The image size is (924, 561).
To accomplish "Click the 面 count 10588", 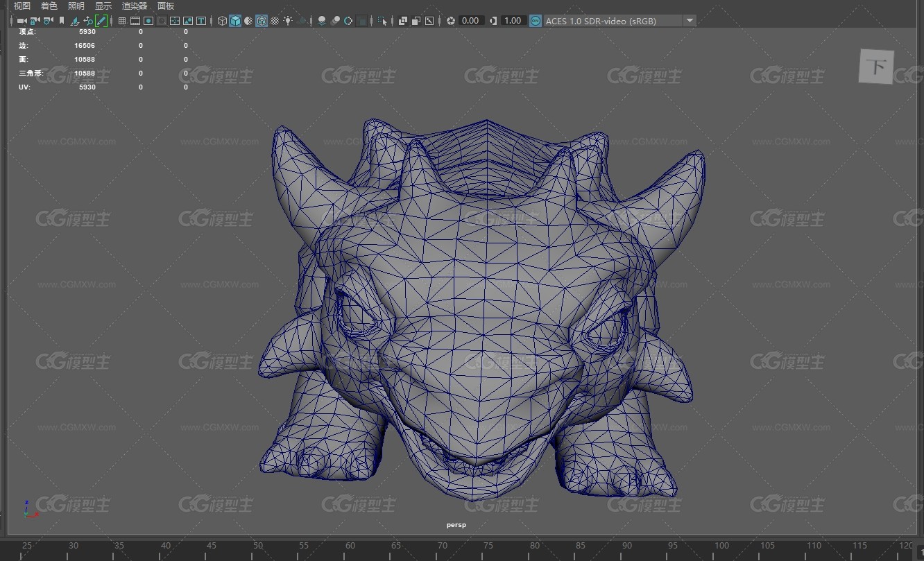I will [x=85, y=60].
